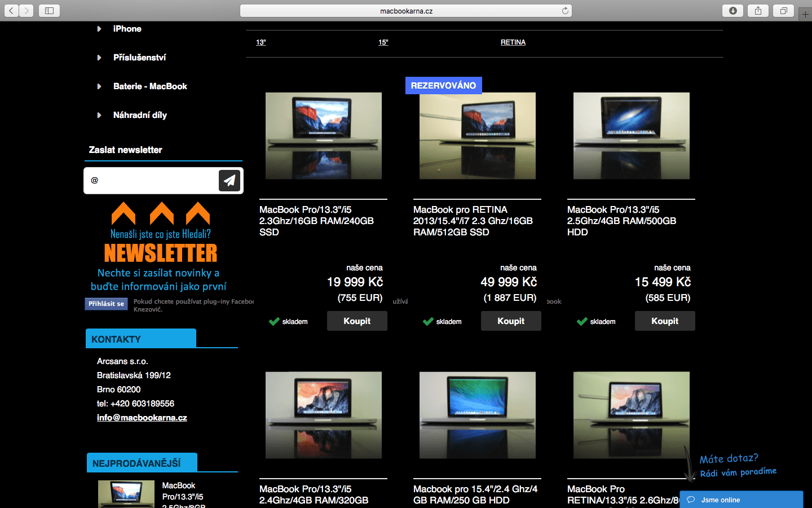Expand the iPhone category arrow

point(99,29)
